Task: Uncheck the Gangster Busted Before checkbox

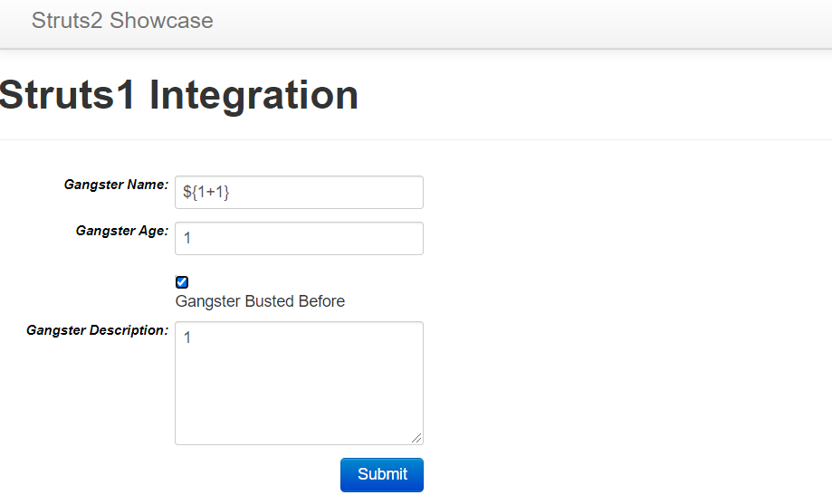Action: coord(182,282)
